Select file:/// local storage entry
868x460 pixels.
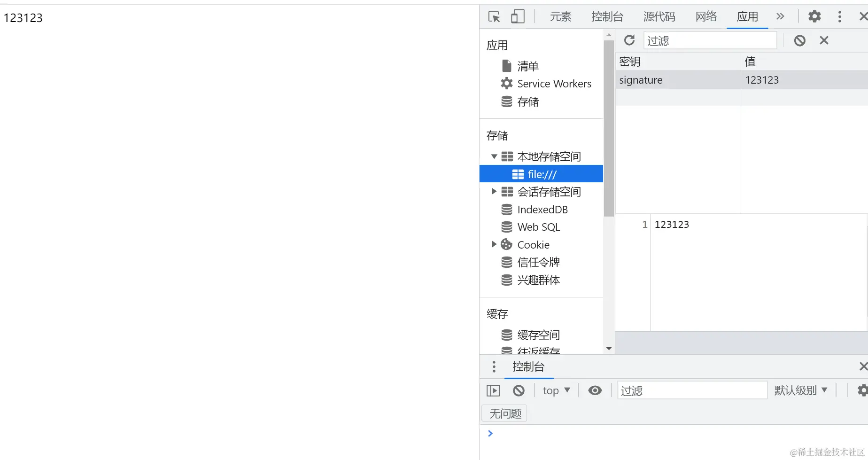(x=541, y=174)
